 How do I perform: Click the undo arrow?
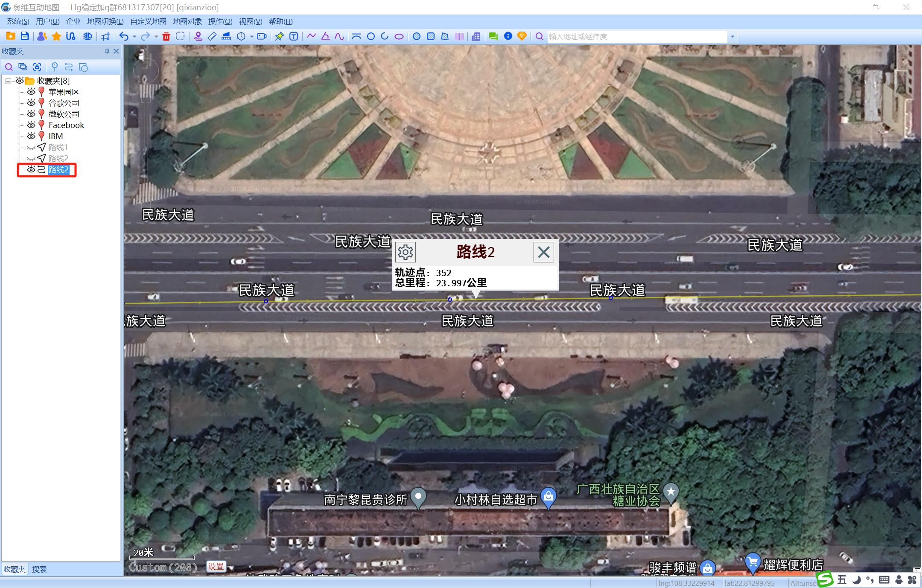124,36
